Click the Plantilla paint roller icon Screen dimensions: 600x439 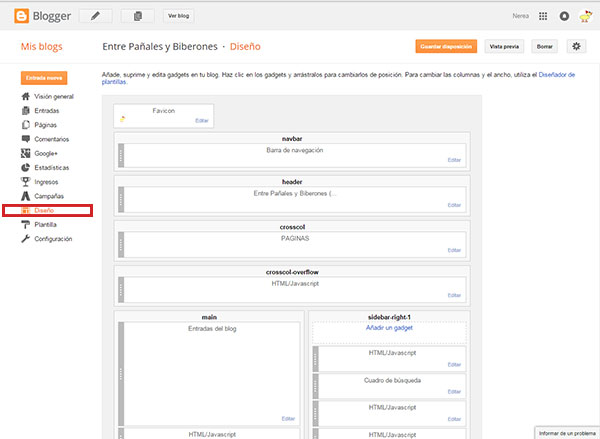pyautogui.click(x=26, y=225)
